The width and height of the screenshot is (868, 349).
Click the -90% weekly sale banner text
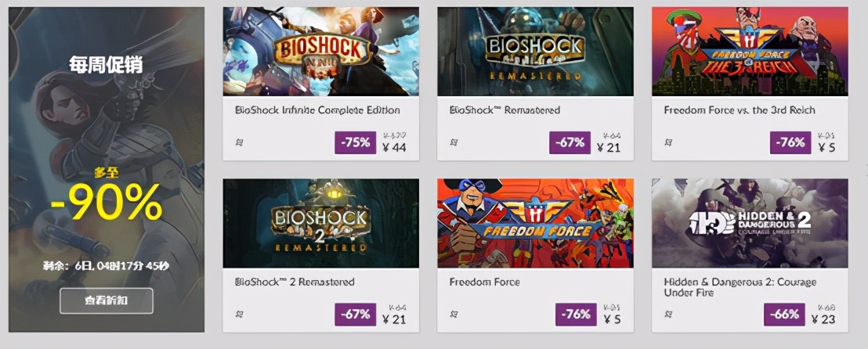click(106, 202)
